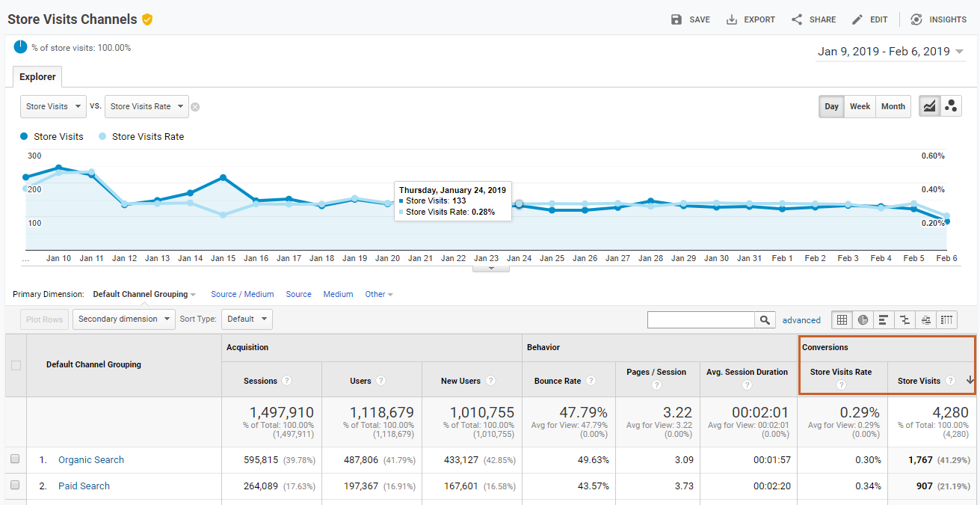Click the Jan 24 data point on chart
This screenshot has width=980, height=505.
pyautogui.click(x=519, y=204)
